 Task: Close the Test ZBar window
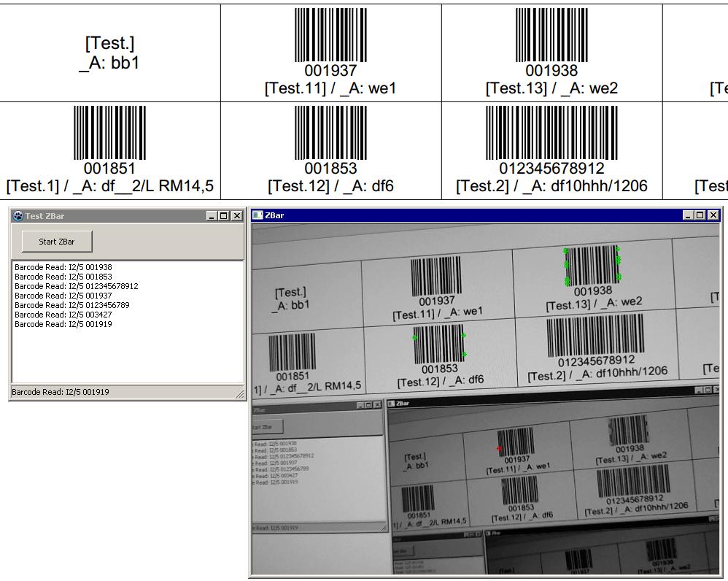click(236, 216)
